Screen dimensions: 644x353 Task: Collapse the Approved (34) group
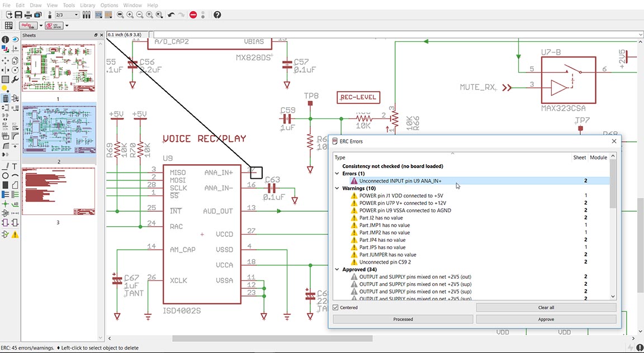[x=338, y=270]
